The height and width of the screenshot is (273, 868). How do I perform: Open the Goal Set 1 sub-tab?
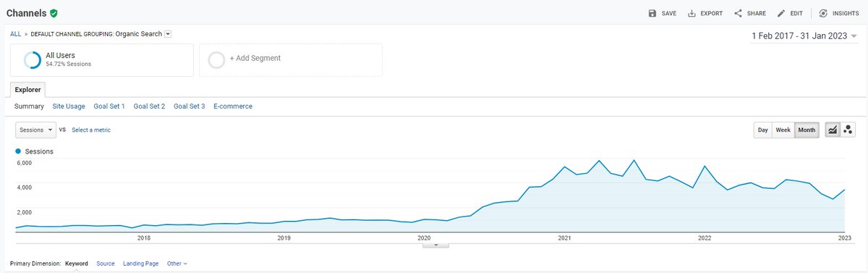(x=109, y=106)
